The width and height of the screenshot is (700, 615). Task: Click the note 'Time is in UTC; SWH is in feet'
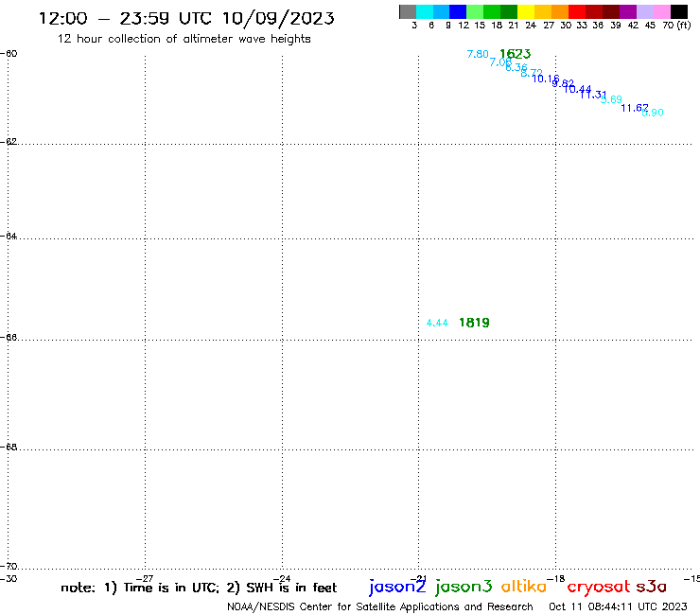click(199, 588)
